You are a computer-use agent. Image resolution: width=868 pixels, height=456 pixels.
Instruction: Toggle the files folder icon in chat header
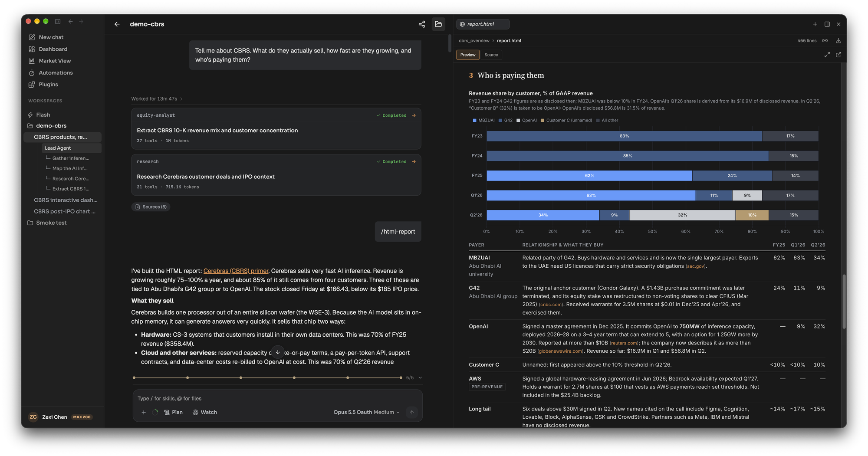click(x=438, y=24)
